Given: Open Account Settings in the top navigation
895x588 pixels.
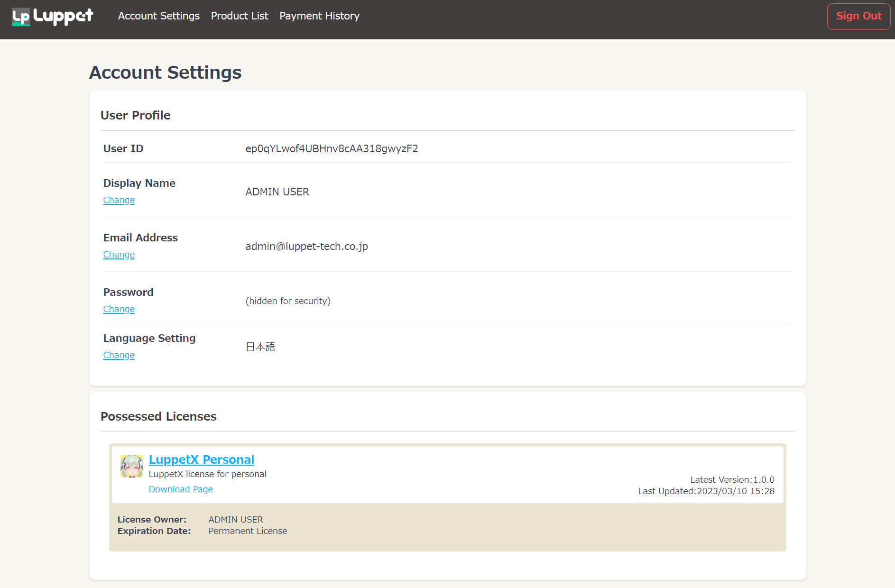Looking at the screenshot, I should click(158, 16).
